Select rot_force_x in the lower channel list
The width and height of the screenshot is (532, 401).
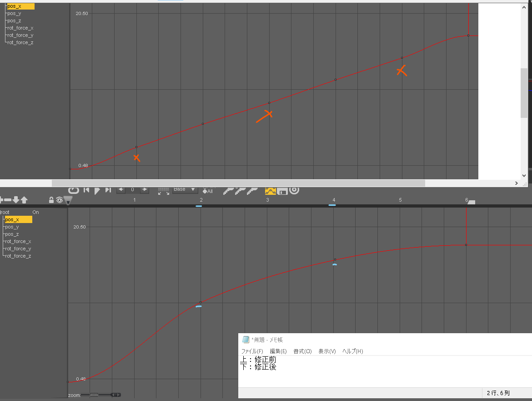coord(18,241)
